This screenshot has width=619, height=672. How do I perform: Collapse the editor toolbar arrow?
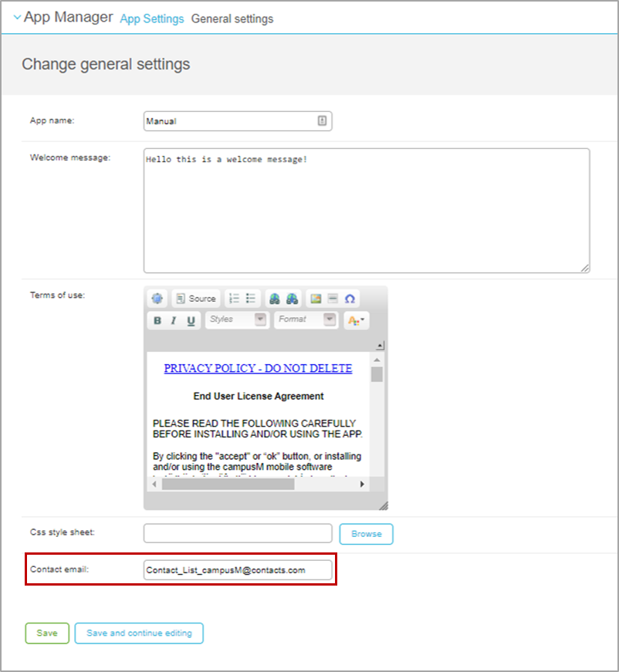coord(381,346)
